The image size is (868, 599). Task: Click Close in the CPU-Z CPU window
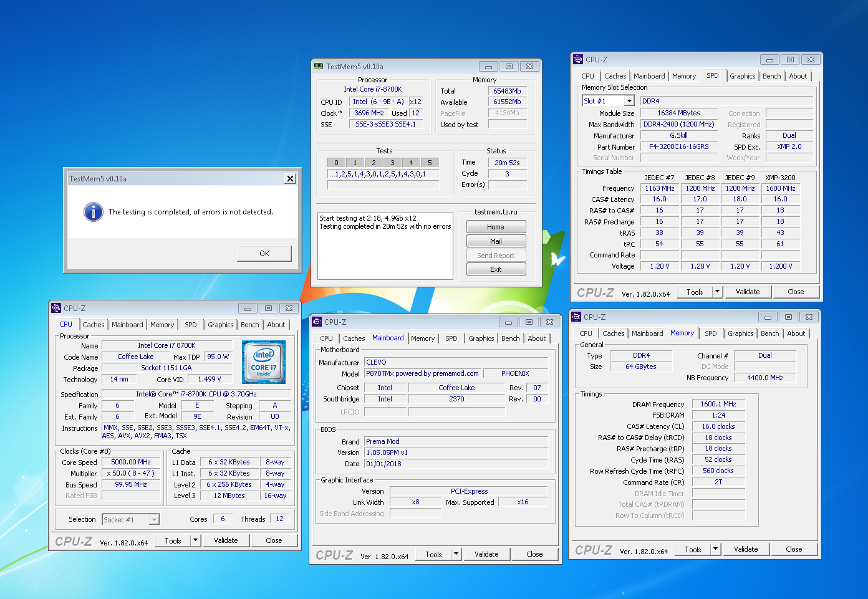(274, 540)
